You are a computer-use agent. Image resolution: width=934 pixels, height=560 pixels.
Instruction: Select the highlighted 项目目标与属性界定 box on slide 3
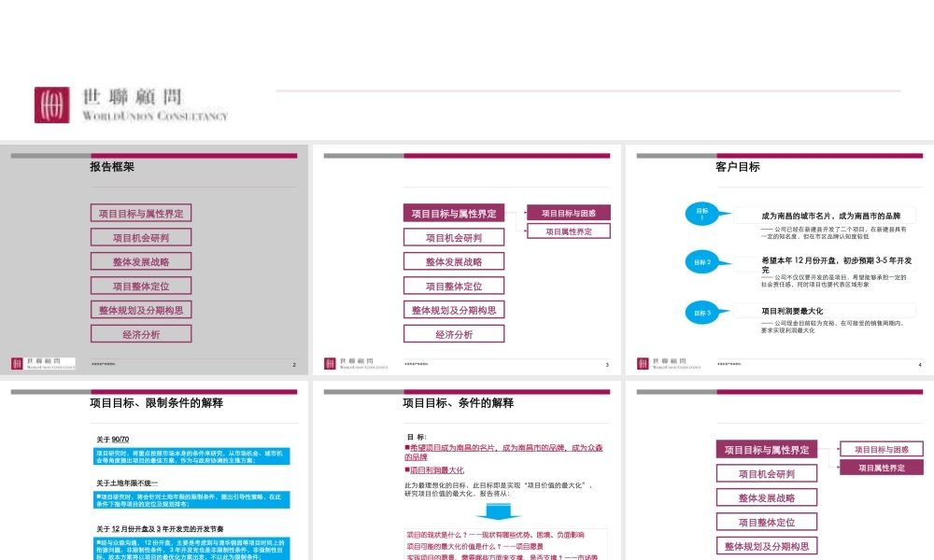[x=454, y=213]
